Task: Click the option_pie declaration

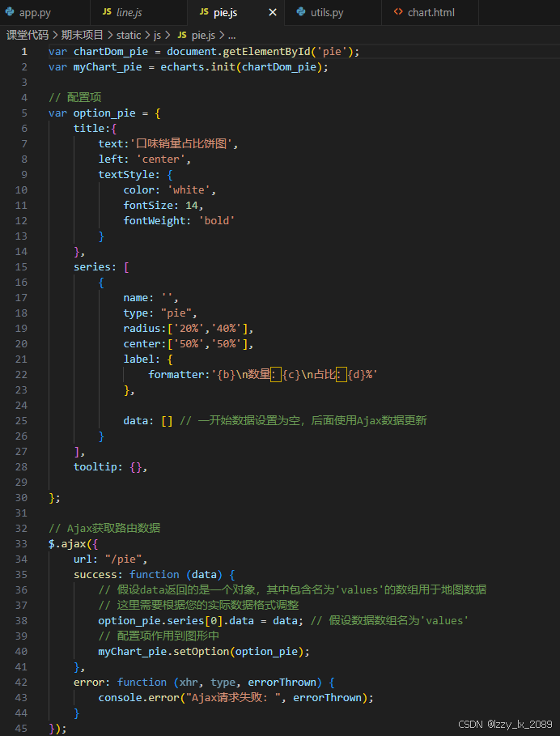Action: tap(104, 113)
